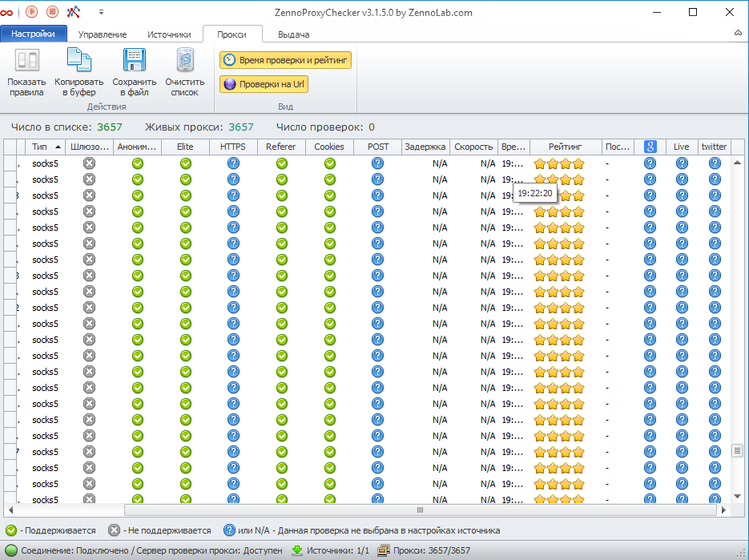Click the twitter column header
Image resolution: width=749 pixels, height=560 pixels.
point(714,147)
